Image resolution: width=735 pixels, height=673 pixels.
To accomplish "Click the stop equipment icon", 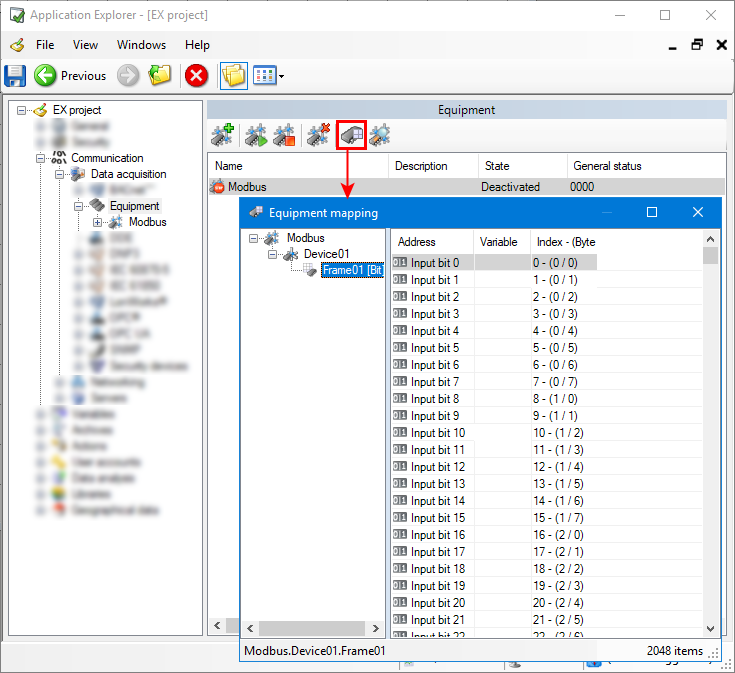I will 285,135.
